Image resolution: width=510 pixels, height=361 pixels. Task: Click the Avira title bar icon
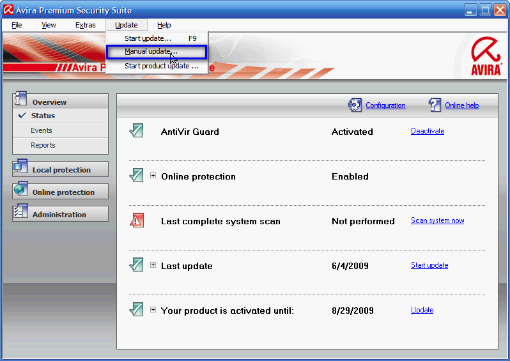click(x=8, y=10)
